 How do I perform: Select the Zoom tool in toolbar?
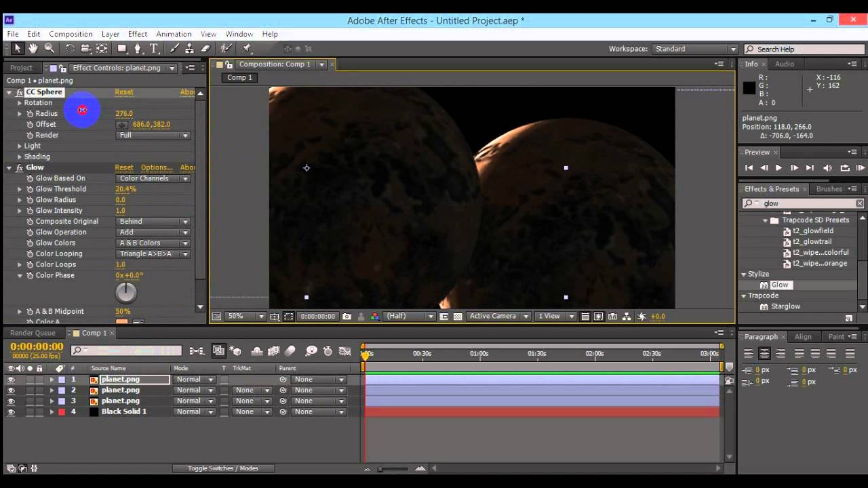pyautogui.click(x=50, y=48)
